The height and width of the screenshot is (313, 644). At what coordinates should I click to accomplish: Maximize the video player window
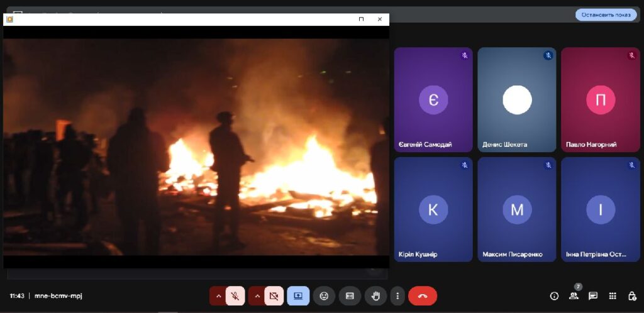coord(361,19)
